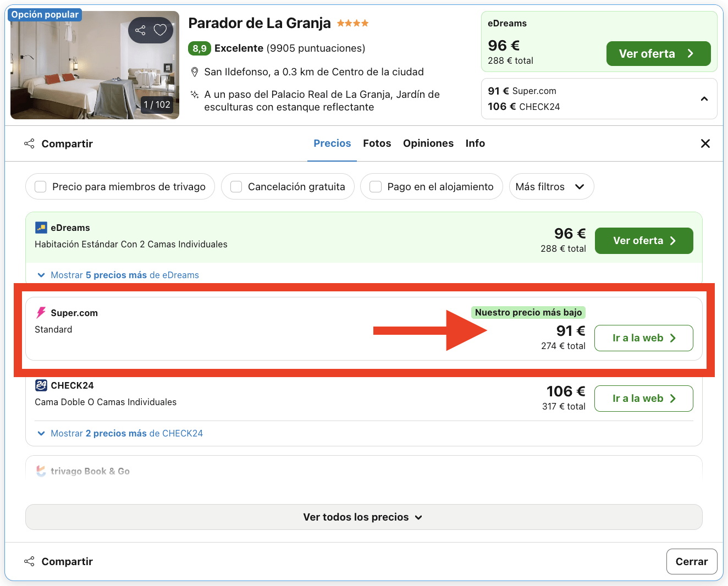Open the Más filtros dropdown
728x586 pixels.
tap(551, 186)
